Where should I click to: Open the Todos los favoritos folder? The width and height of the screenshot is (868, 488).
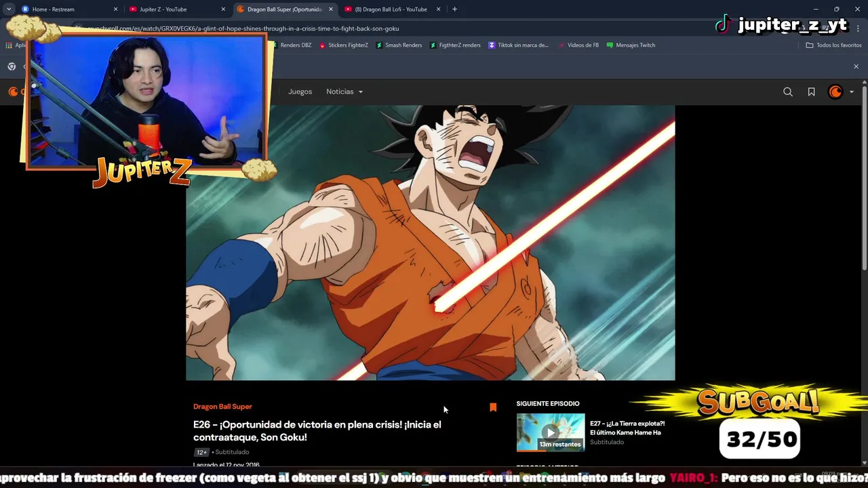coord(833,45)
